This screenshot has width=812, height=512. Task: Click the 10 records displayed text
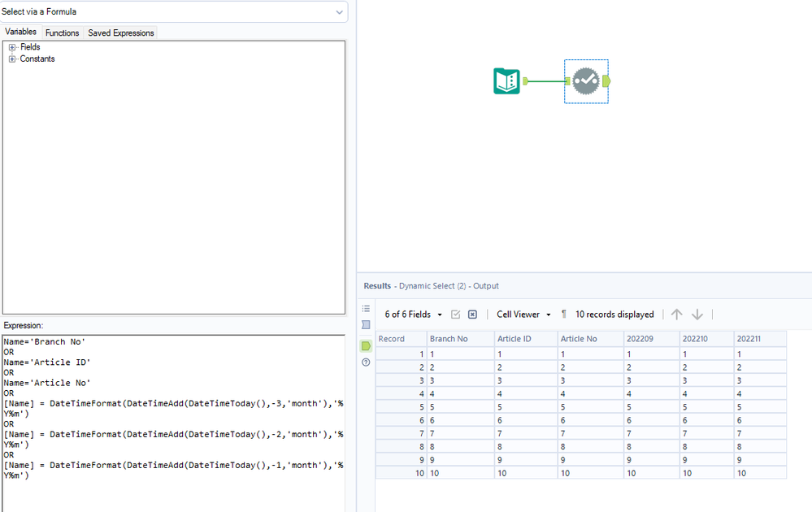pyautogui.click(x=614, y=315)
